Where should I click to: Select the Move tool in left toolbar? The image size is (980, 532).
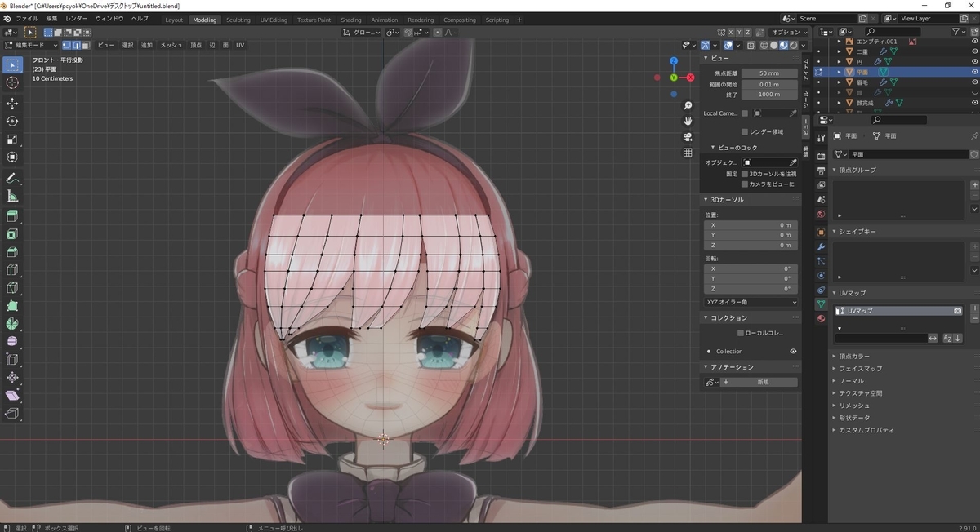12,104
